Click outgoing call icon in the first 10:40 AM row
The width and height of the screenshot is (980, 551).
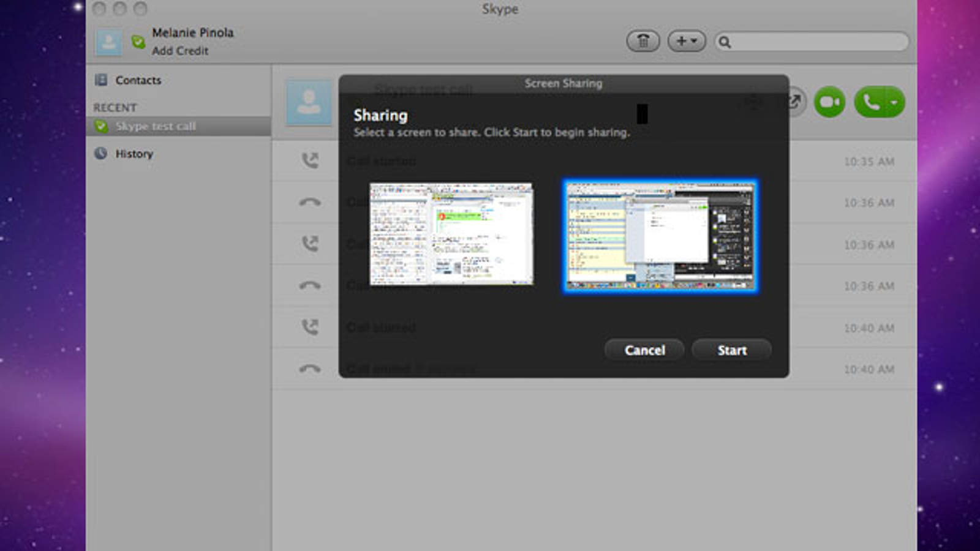310,327
